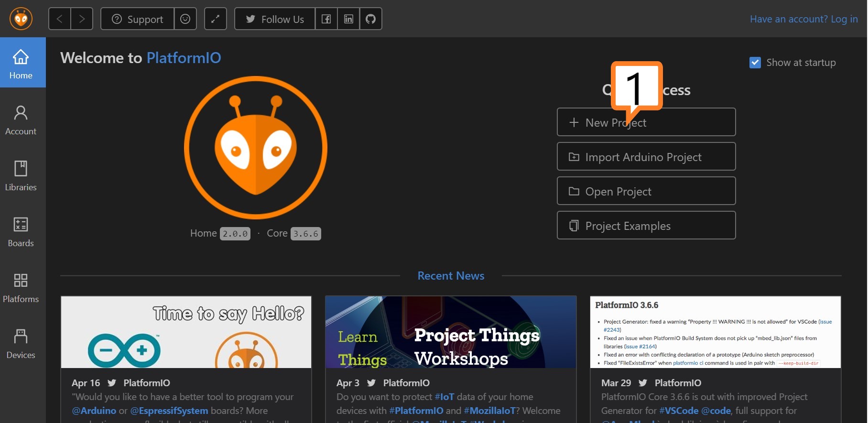868x423 pixels.
Task: Click the 'Mar 29' post date
Action: pos(616,383)
